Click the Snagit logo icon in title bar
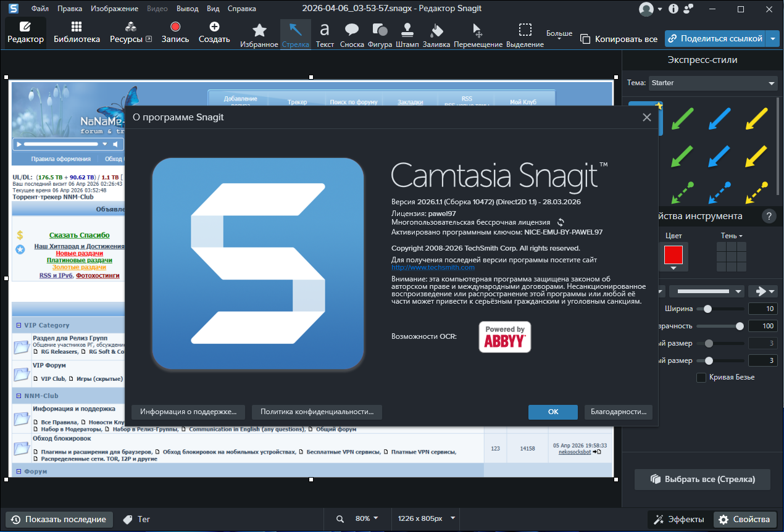This screenshot has width=784, height=532. (x=14, y=9)
